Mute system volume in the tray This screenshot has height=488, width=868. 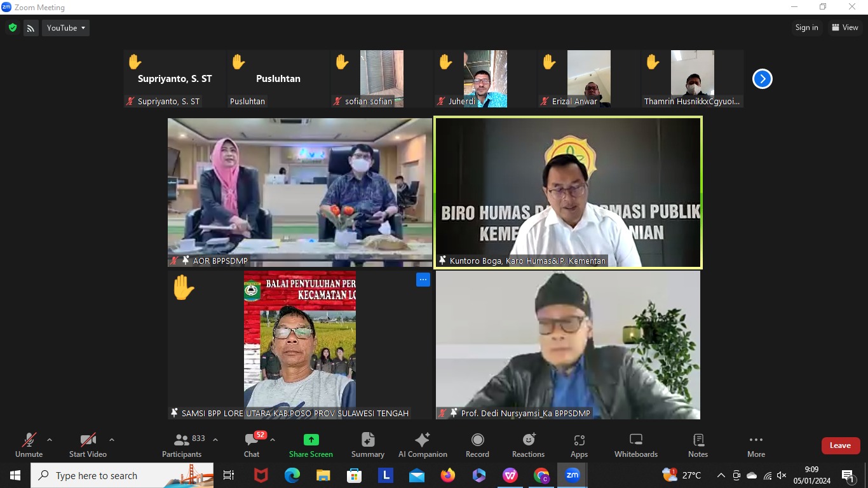coord(782,475)
